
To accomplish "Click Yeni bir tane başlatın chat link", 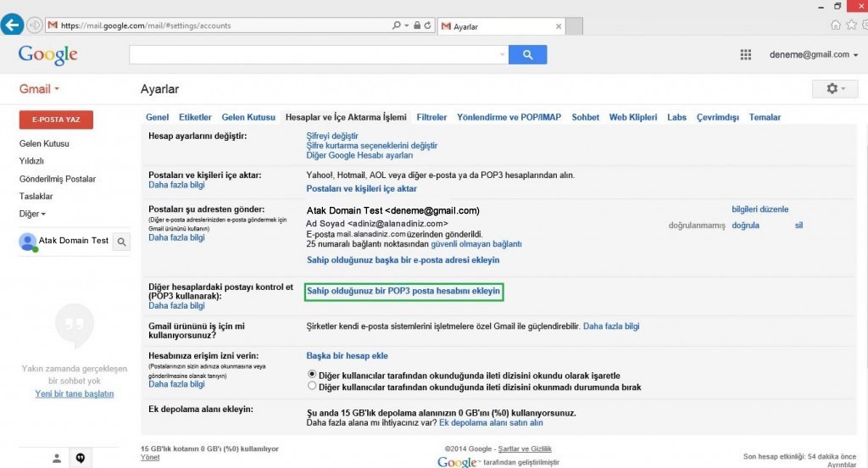I will [75, 393].
